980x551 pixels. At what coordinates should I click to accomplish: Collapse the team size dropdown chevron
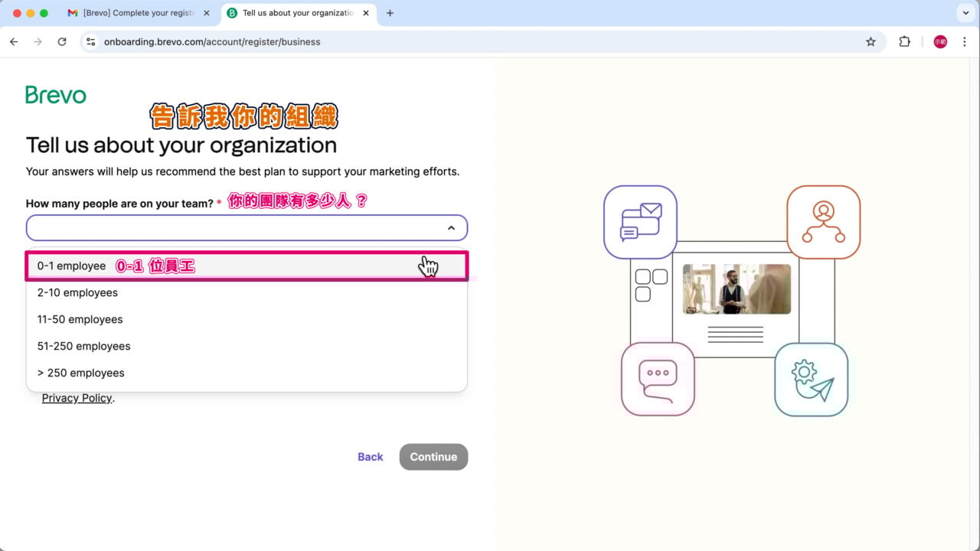(x=451, y=228)
